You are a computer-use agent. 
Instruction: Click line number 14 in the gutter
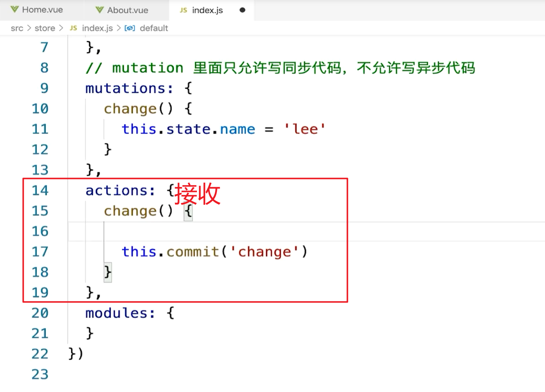(40, 191)
